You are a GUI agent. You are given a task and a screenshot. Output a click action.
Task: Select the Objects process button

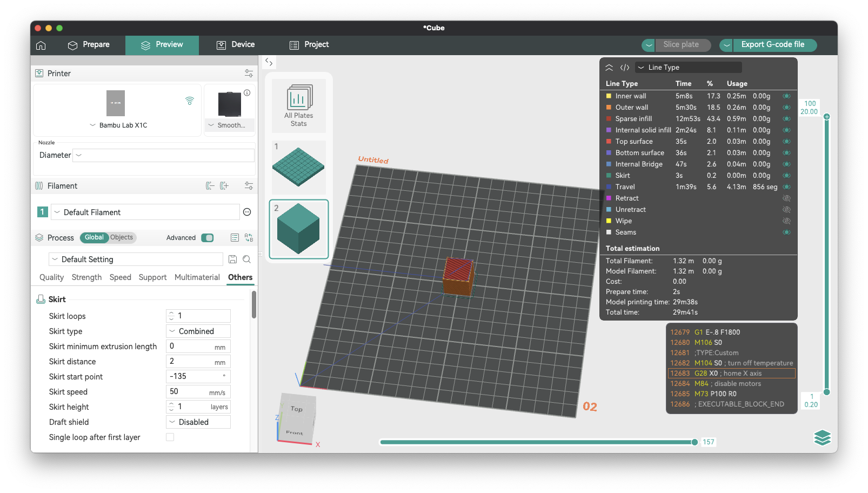[122, 238]
